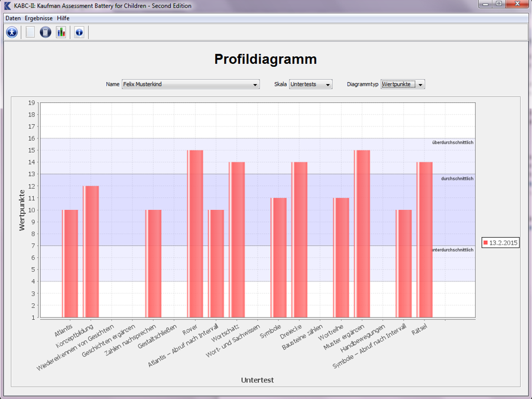Click the calculator icon in toolbar
This screenshot has width=532, height=399.
point(46,32)
